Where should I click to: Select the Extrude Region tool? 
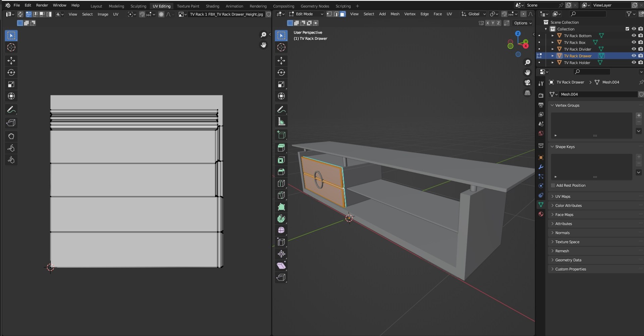[x=281, y=148]
